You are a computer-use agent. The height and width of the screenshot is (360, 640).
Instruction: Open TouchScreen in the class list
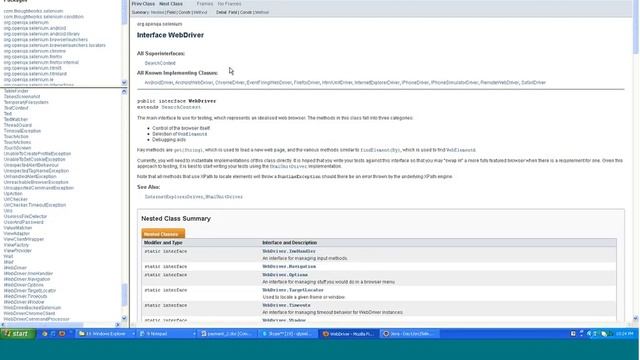17,148
